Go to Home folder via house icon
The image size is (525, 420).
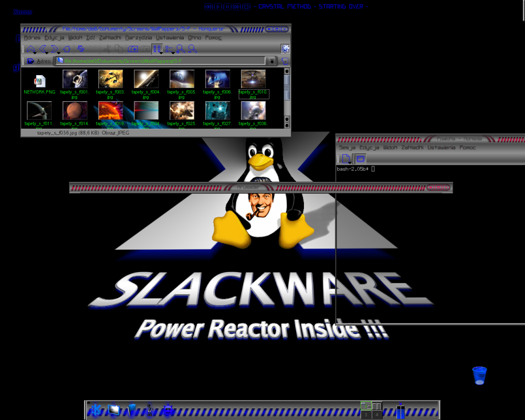coord(67,49)
